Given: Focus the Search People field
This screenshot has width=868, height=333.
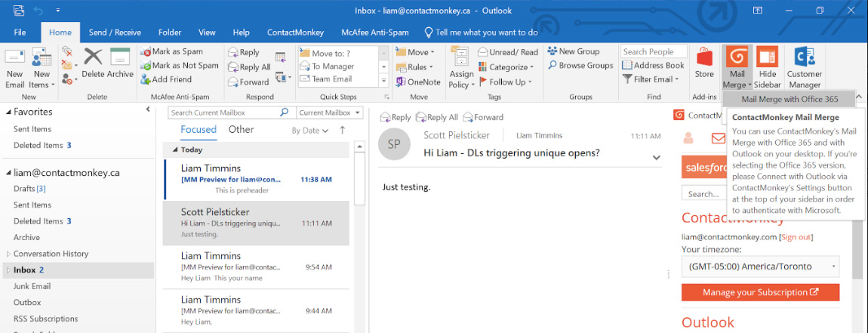Looking at the screenshot, I should tap(653, 51).
